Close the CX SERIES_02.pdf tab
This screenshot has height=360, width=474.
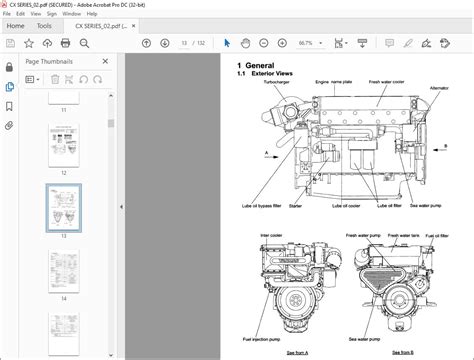coord(134,26)
